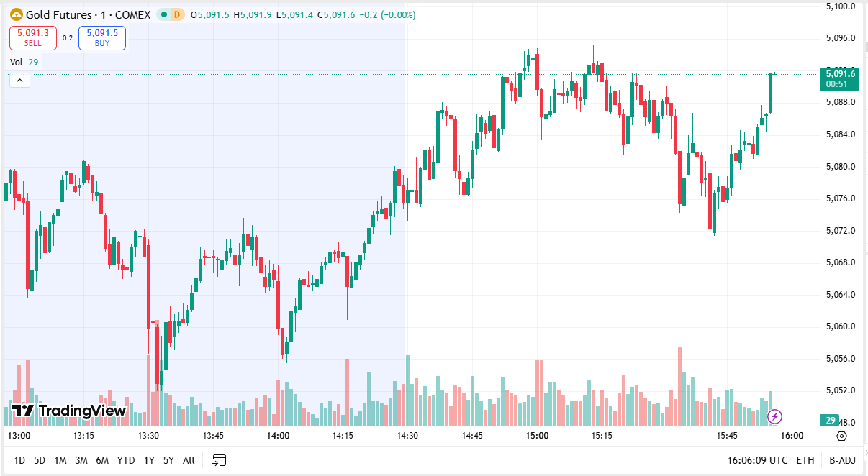Show All time range data
This screenshot has width=868, height=476.
pyautogui.click(x=189, y=460)
